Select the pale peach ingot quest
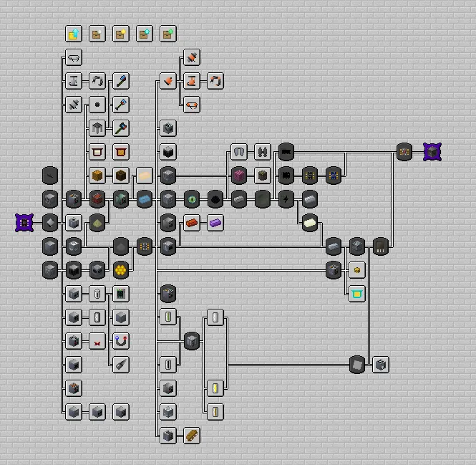Screen dimensions: 476x465 [145, 176]
